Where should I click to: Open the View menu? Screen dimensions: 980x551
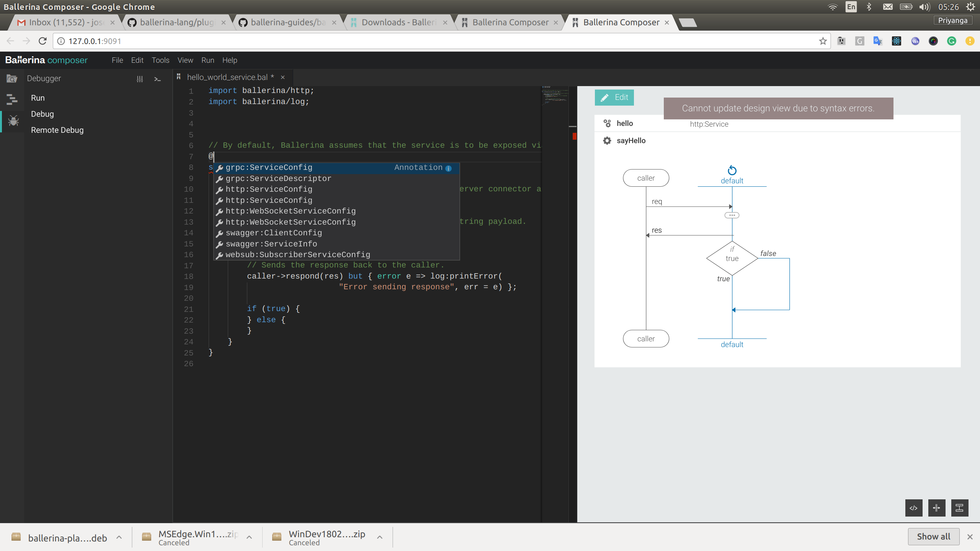pos(185,60)
